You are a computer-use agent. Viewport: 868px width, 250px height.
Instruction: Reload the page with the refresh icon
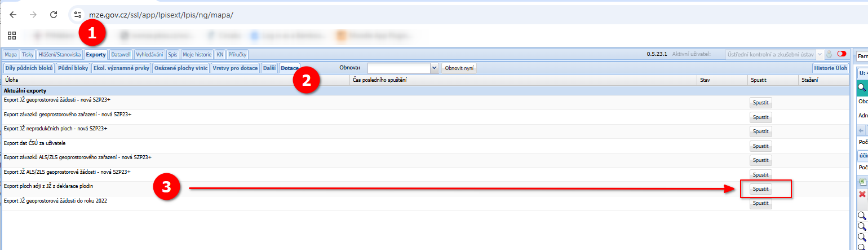click(x=54, y=15)
